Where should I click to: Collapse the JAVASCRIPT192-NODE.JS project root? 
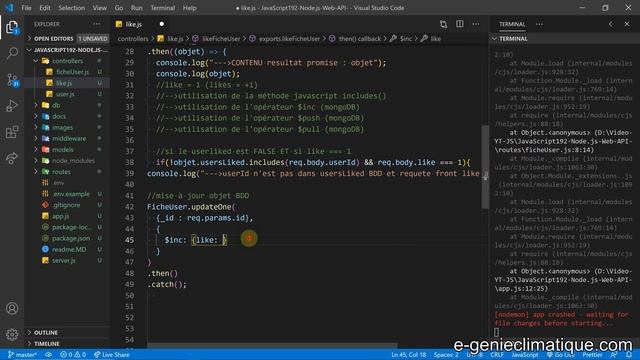tap(67, 50)
